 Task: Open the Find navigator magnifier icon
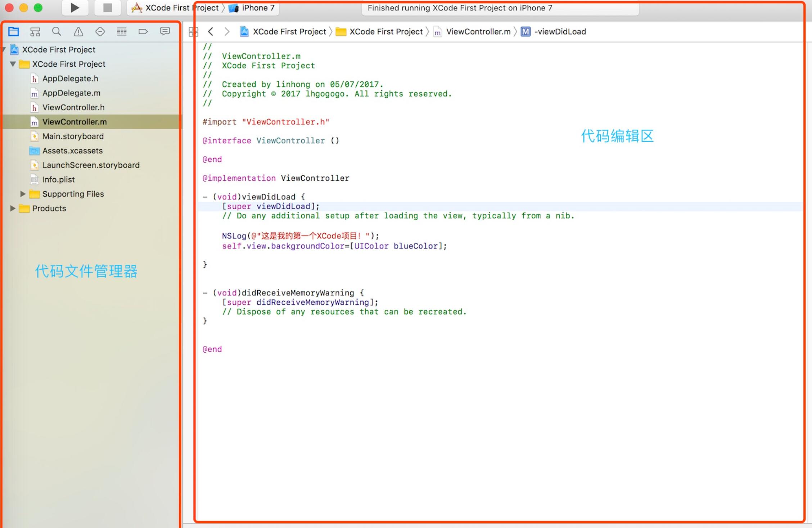click(x=57, y=31)
